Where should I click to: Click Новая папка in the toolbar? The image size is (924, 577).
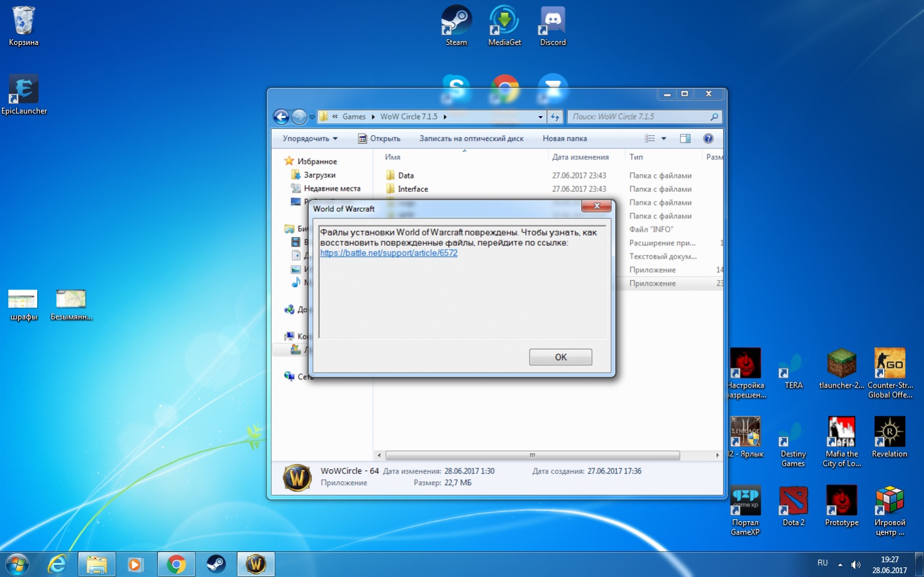pyautogui.click(x=564, y=139)
